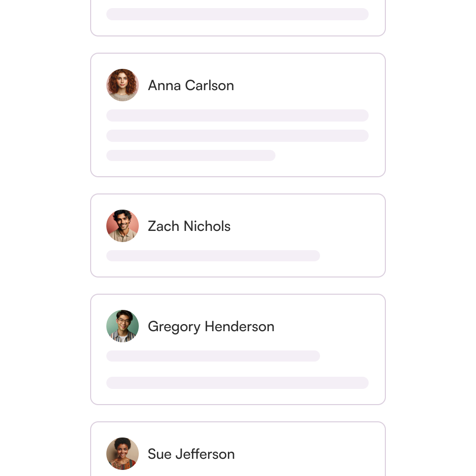
Task: Open Gregory Henderson's avatar photo
Action: tap(123, 326)
